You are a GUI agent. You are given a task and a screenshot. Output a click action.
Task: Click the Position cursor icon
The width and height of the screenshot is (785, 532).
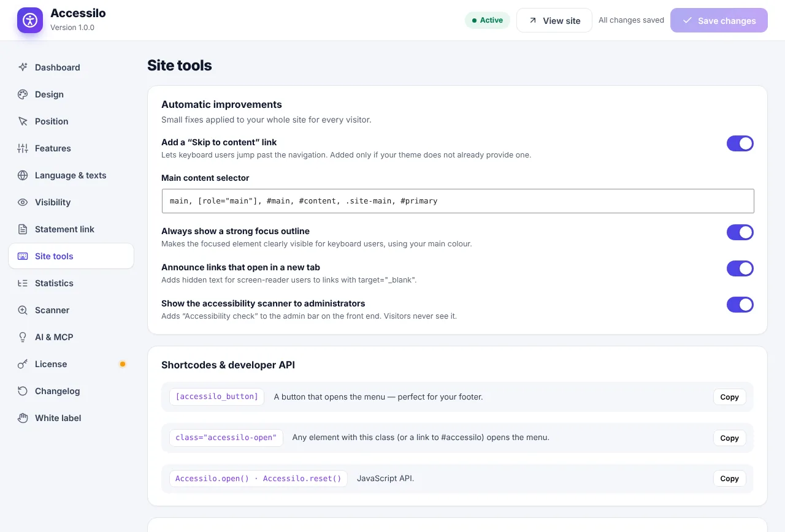(x=23, y=121)
